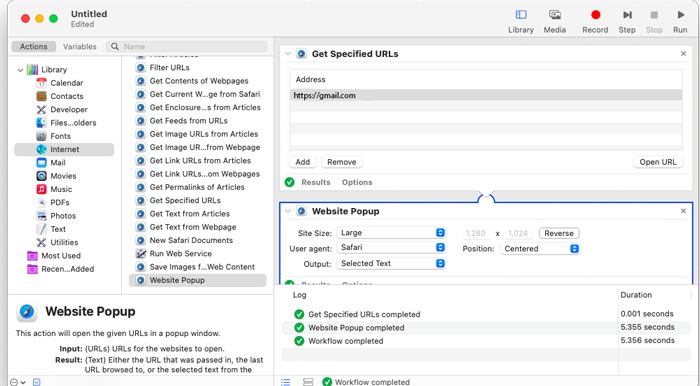700x386 pixels.
Task: Select Calendar in the library
Action: [x=67, y=83]
